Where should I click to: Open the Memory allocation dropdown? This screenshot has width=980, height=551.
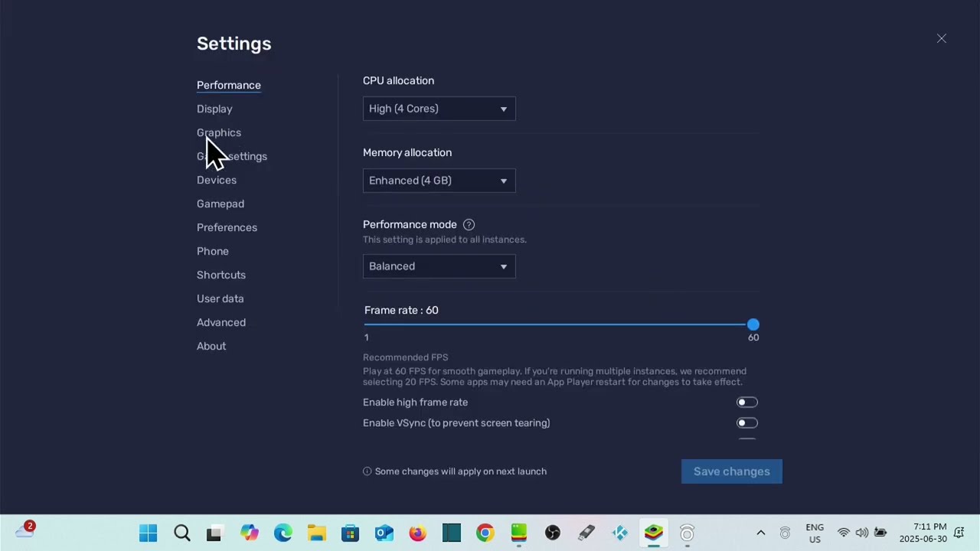(x=439, y=181)
